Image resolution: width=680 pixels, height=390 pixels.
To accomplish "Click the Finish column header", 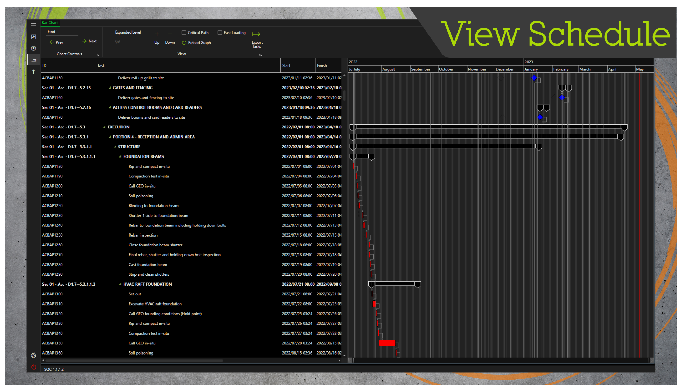I will [322, 66].
